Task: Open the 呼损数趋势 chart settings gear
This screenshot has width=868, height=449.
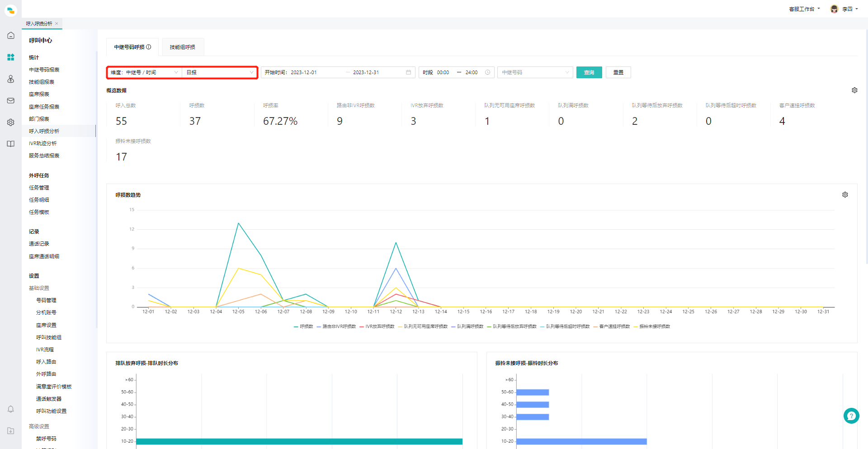Action: [845, 195]
